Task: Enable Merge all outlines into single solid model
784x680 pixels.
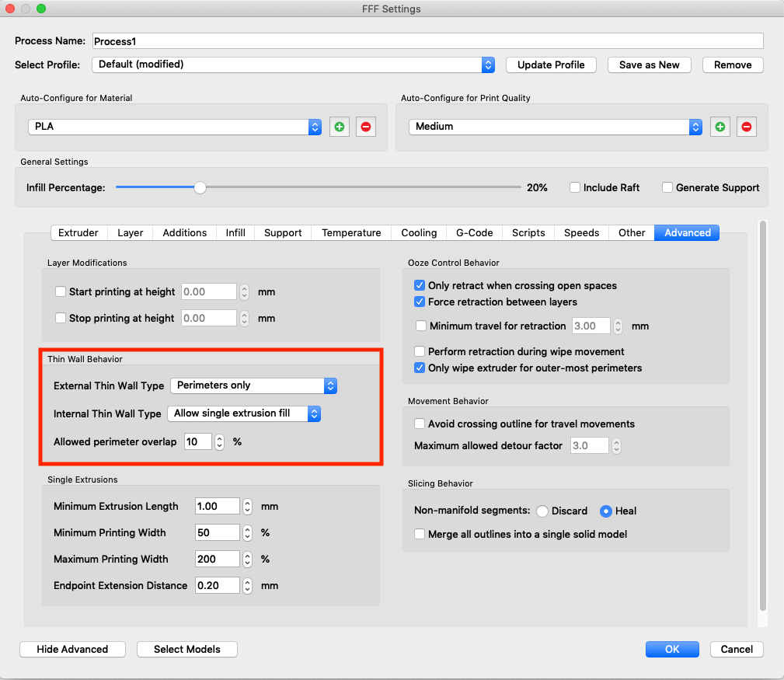Action: [420, 534]
